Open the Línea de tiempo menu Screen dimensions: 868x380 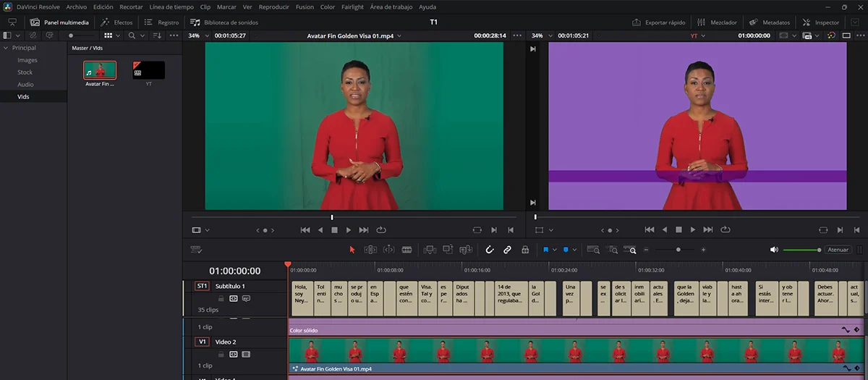[x=171, y=7]
